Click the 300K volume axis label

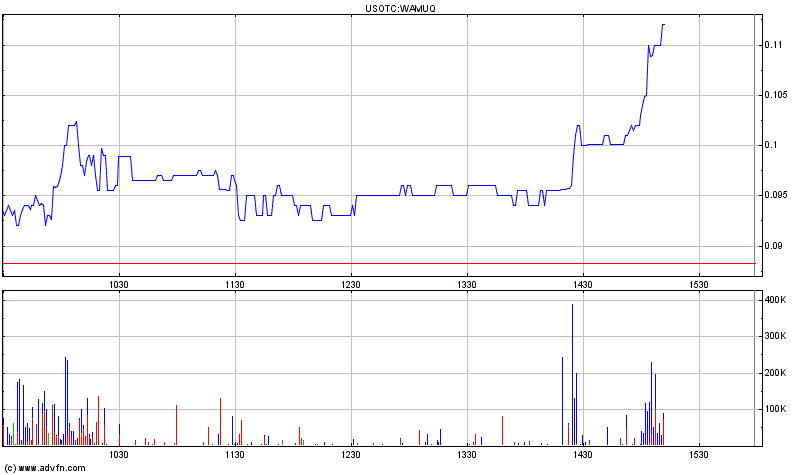[x=776, y=336]
